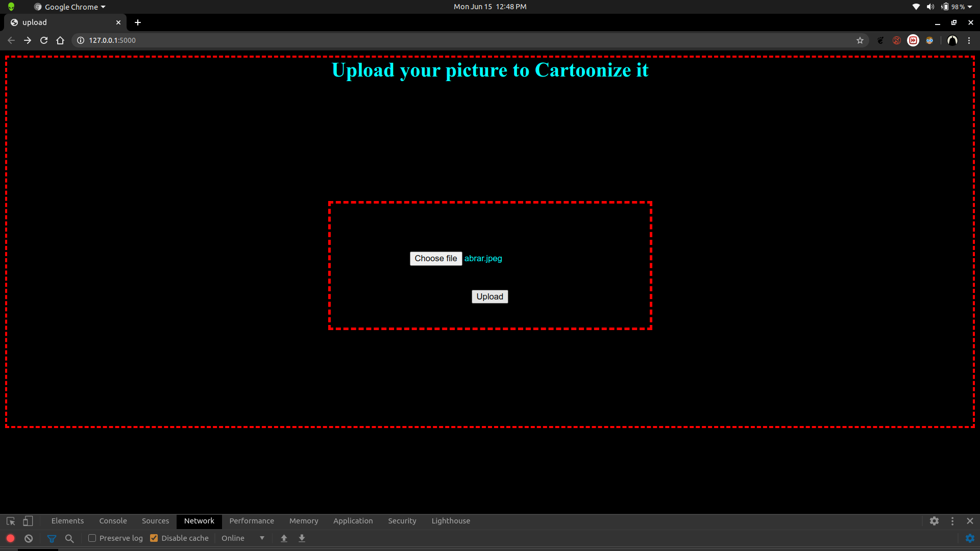Bookmark this page with star icon
Screen dimensions: 980x551
click(860, 40)
